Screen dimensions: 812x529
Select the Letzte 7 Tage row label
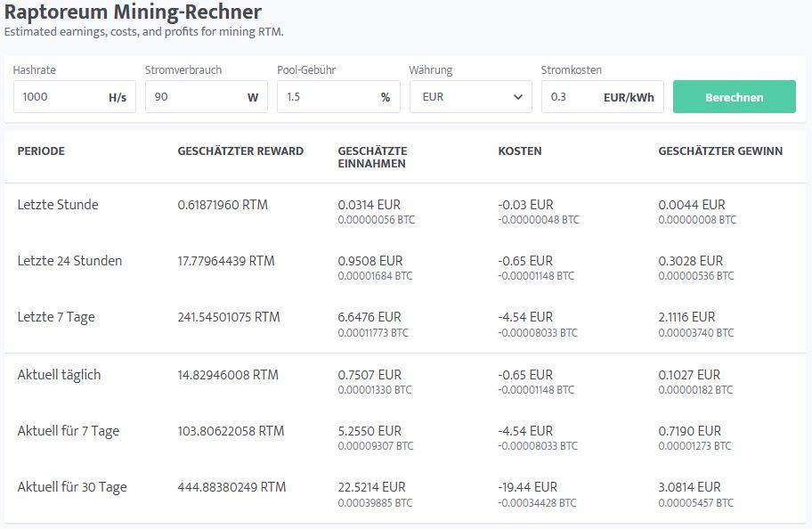click(x=56, y=317)
